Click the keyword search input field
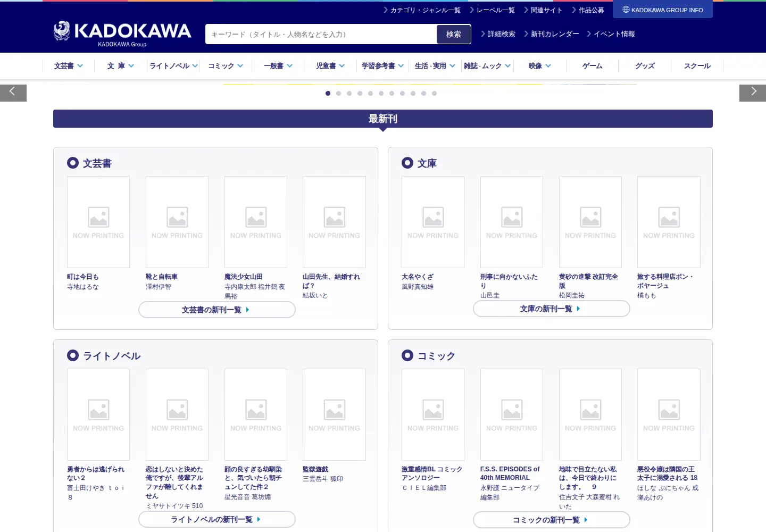The width and height of the screenshot is (766, 532). coord(321,34)
